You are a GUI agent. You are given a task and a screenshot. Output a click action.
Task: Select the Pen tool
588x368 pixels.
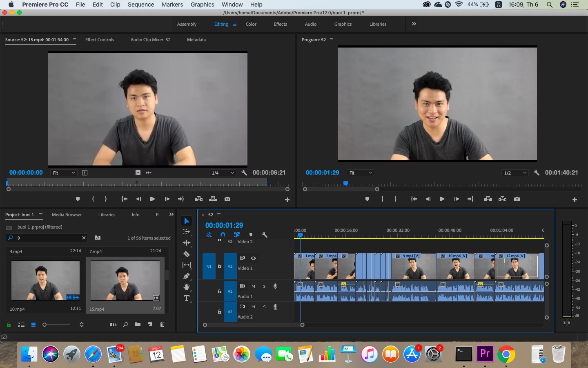[x=187, y=276]
